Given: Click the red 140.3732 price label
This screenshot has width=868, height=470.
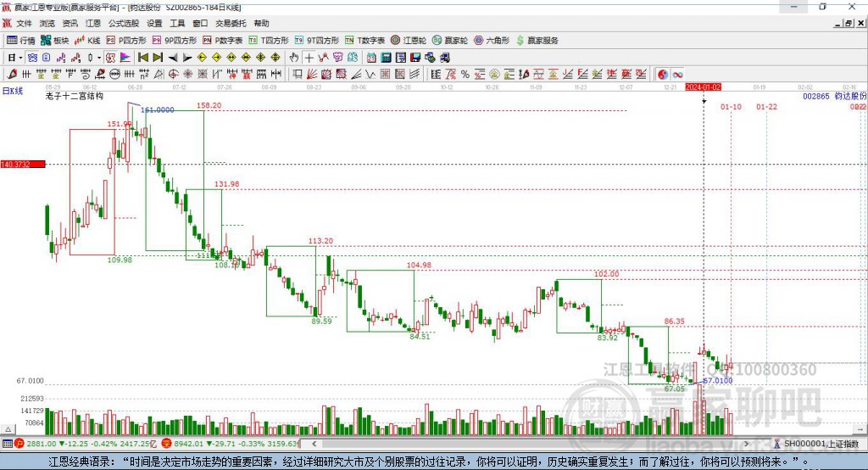Looking at the screenshot, I should coord(23,164).
